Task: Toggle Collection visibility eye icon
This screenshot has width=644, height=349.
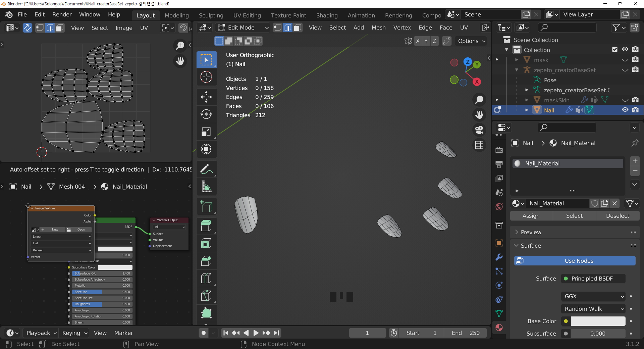Action: [x=625, y=50]
